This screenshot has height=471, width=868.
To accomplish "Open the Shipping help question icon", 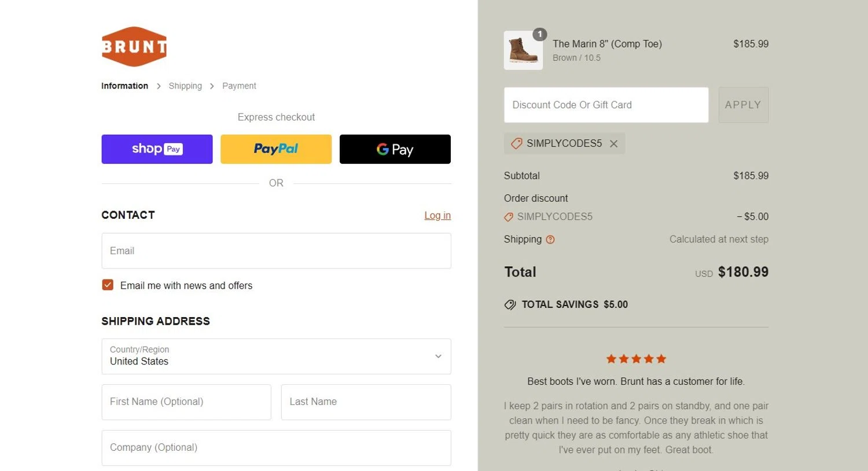I will (550, 240).
